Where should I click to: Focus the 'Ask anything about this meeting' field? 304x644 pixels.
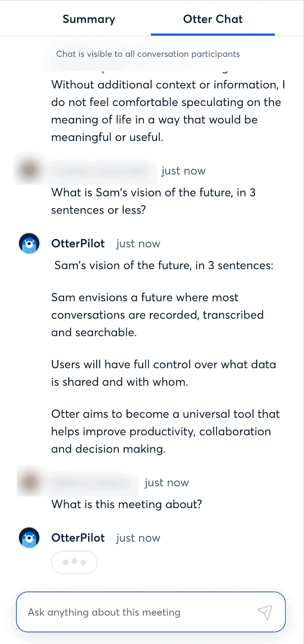tap(151, 612)
